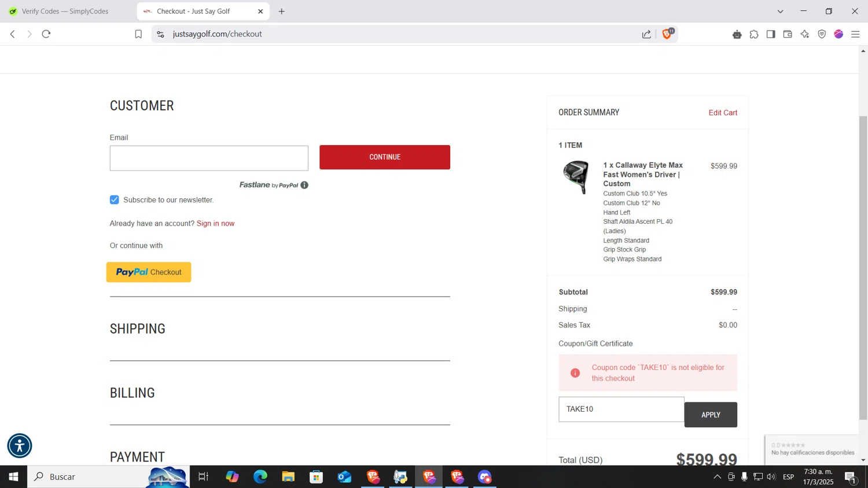Image resolution: width=868 pixels, height=488 pixels.
Task: Click the PayPal Checkout button
Action: click(x=149, y=272)
